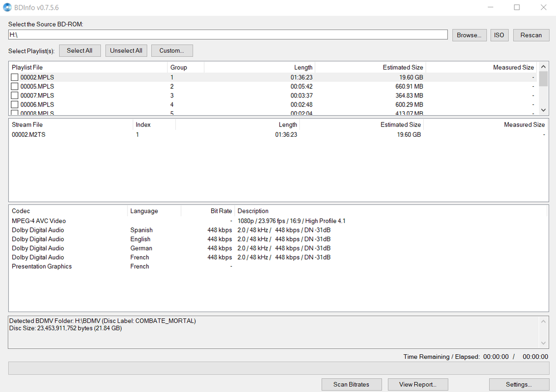Check the 00005.MPLS playlist checkbox
The image size is (556, 392).
point(15,87)
